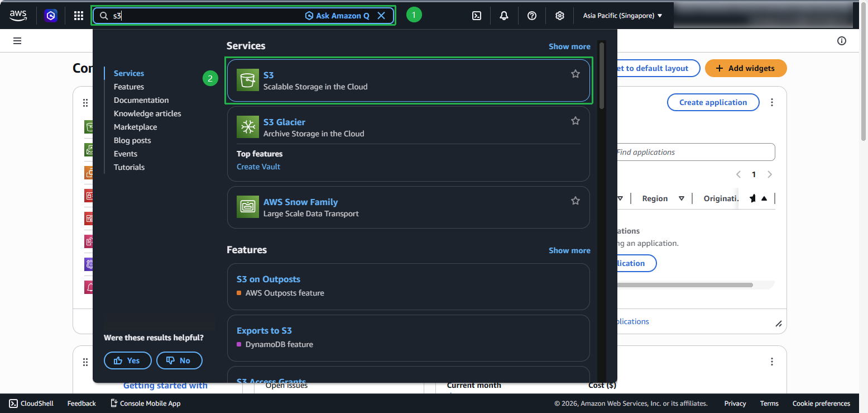
Task: Expand the Asia Pacific (Singapore) region dropdown
Action: pos(622,16)
